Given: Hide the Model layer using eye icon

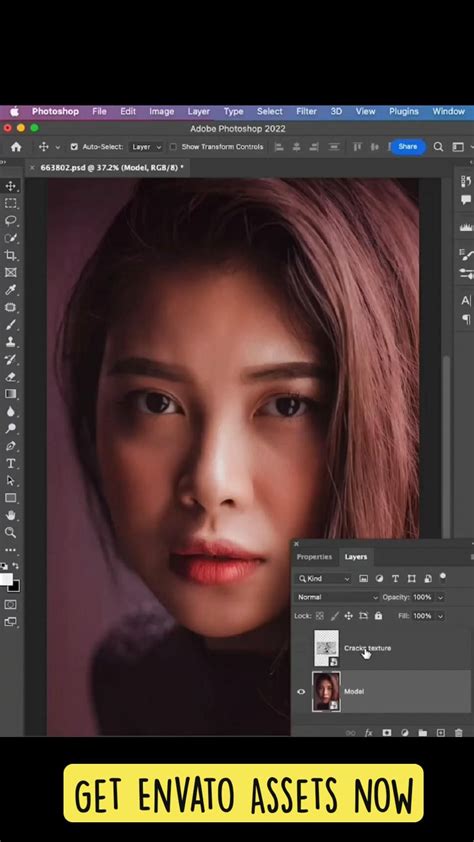Looking at the screenshot, I should (x=301, y=692).
